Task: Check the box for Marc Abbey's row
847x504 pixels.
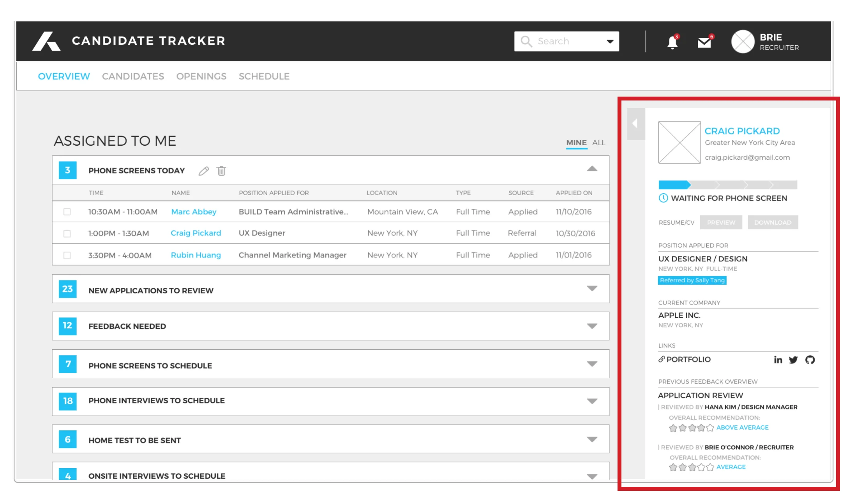Action: click(67, 212)
